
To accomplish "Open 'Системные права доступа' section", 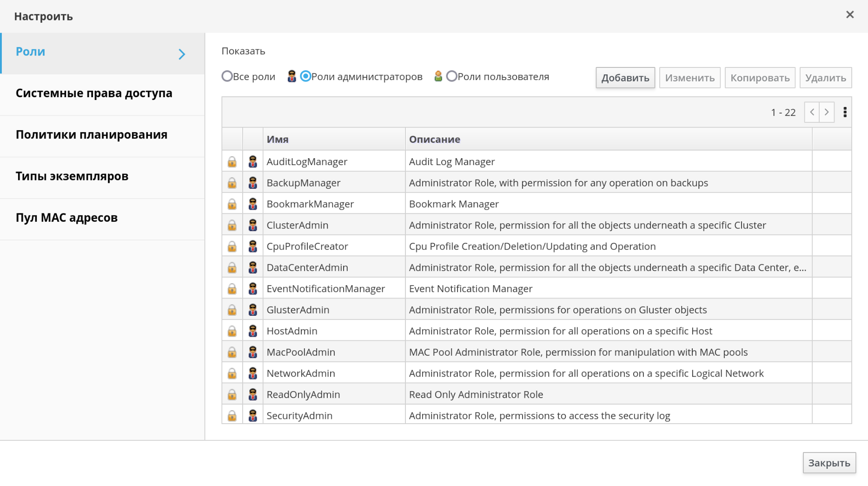I will point(94,93).
